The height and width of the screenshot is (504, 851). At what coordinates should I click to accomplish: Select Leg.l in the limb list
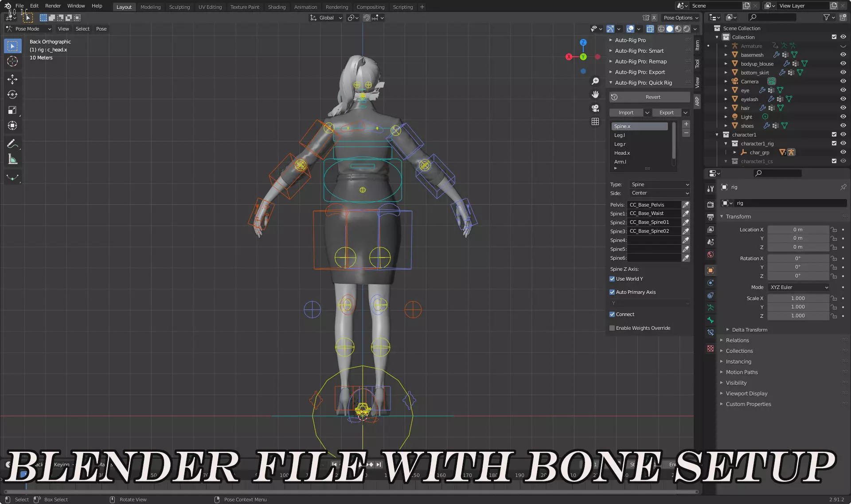click(x=640, y=135)
